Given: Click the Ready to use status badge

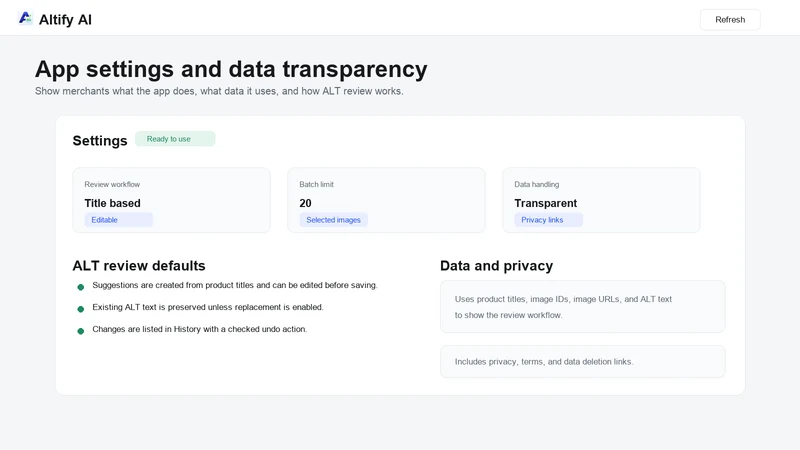Looking at the screenshot, I should point(175,139).
